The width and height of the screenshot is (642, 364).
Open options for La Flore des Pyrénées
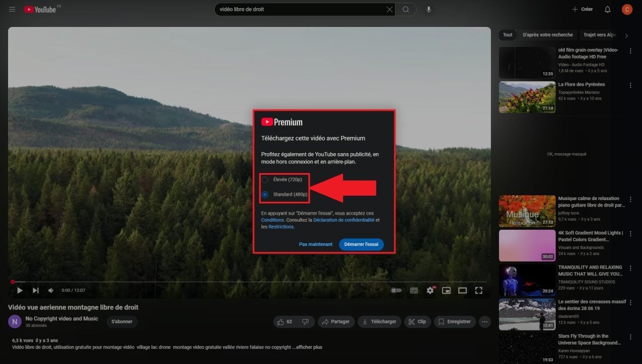[x=631, y=86]
